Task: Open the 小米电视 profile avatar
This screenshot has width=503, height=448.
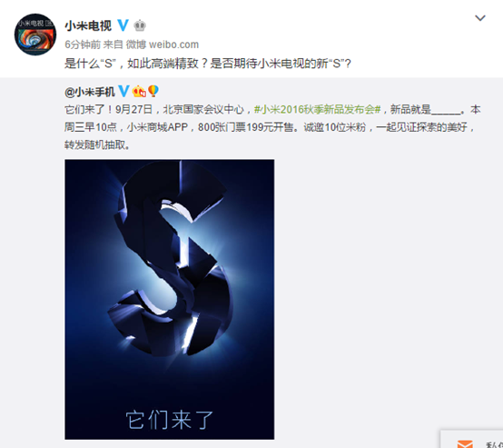Action: coord(35,35)
